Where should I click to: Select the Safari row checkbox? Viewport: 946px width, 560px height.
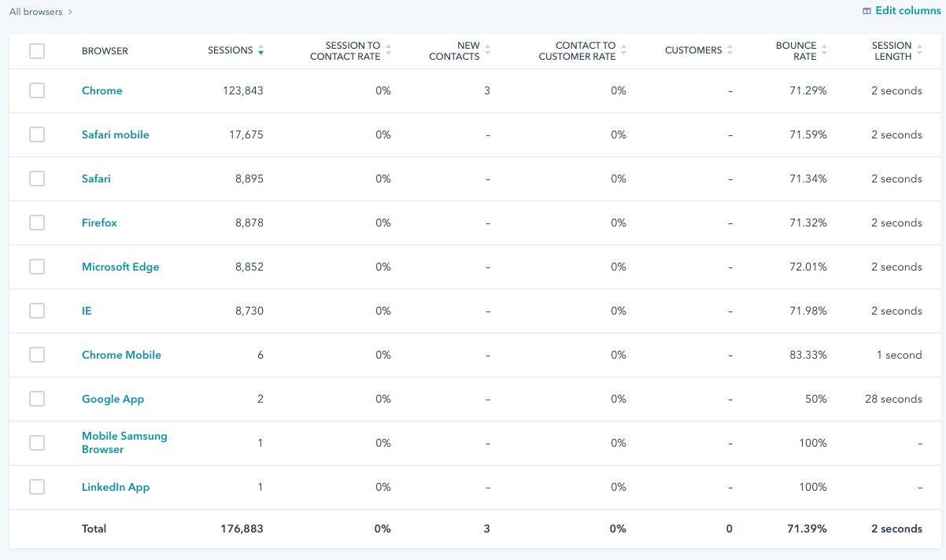point(37,178)
